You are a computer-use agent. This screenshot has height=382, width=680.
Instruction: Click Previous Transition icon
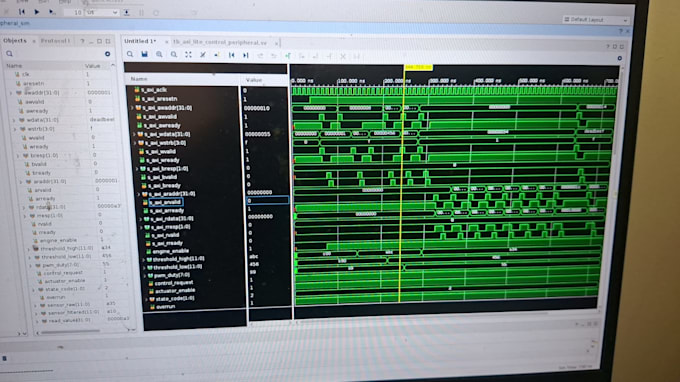click(x=260, y=56)
